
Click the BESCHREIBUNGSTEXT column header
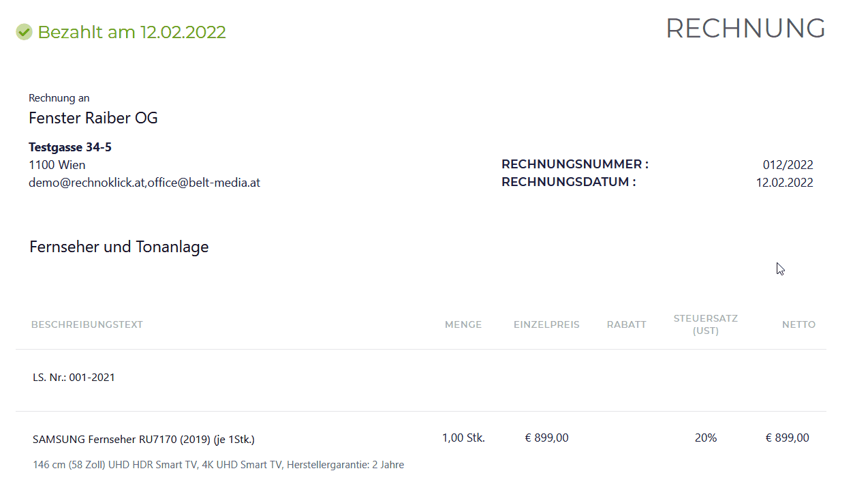point(87,324)
